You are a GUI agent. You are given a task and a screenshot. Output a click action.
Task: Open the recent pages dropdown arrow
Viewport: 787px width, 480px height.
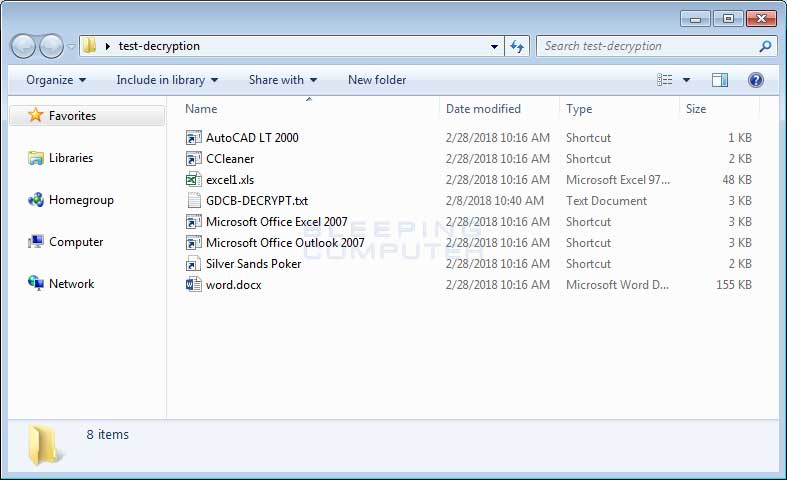(x=71, y=47)
